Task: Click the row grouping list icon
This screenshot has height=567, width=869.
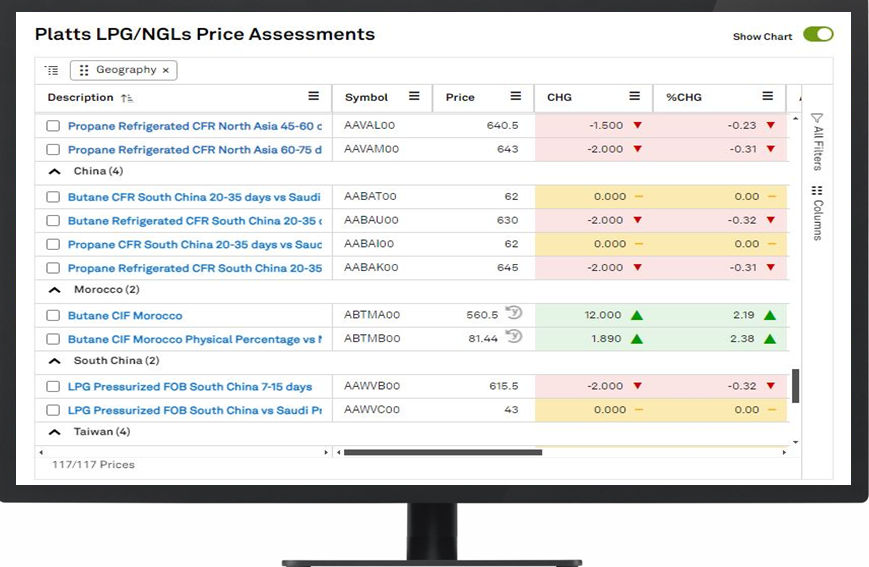Action: pos(52,70)
